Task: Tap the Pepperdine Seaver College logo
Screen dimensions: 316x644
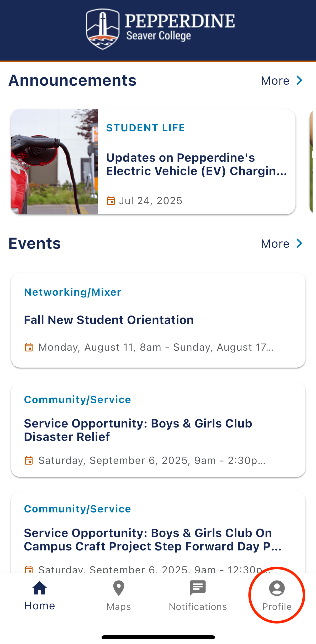Action: pyautogui.click(x=160, y=29)
